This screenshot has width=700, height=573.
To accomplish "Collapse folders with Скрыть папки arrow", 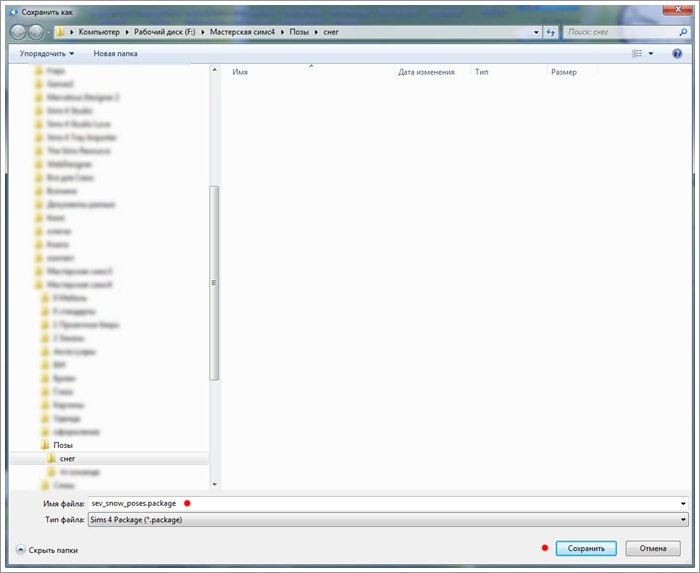I will pyautogui.click(x=21, y=549).
